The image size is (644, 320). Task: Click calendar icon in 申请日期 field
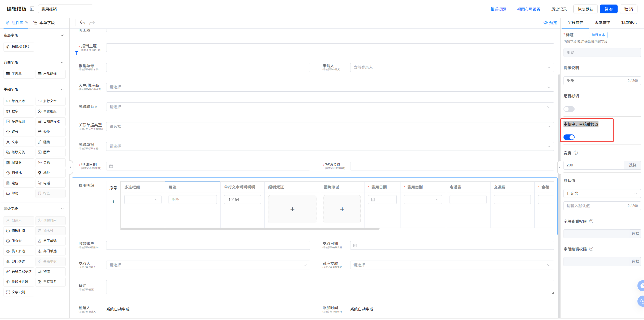coord(111,166)
